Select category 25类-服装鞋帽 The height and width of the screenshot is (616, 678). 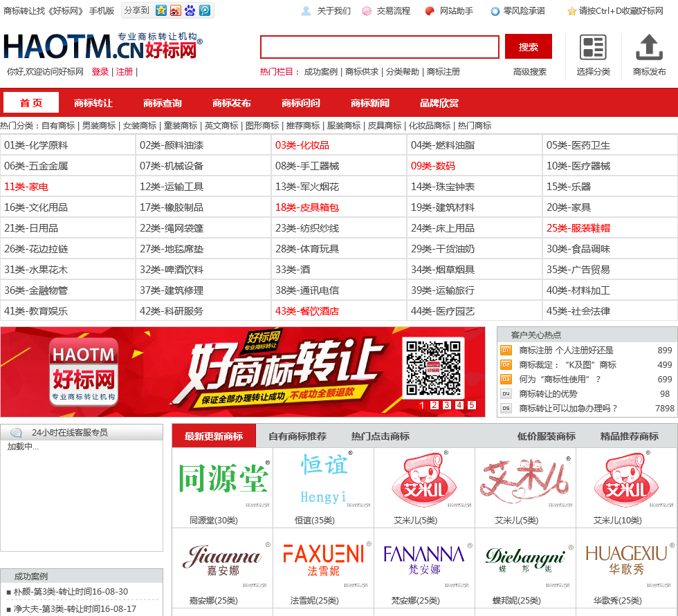(578, 228)
